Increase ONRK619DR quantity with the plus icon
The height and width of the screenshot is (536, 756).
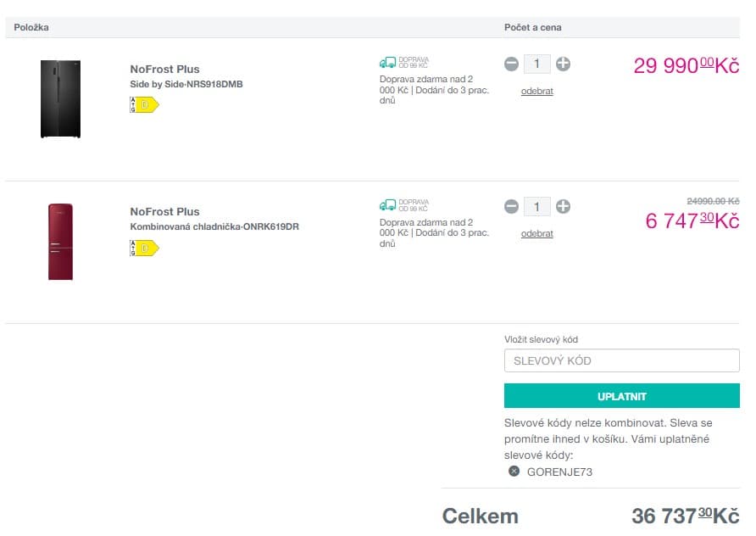pos(562,206)
